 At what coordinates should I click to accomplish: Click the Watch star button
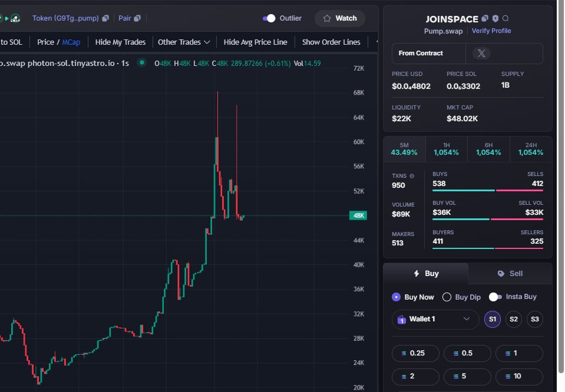(x=340, y=18)
